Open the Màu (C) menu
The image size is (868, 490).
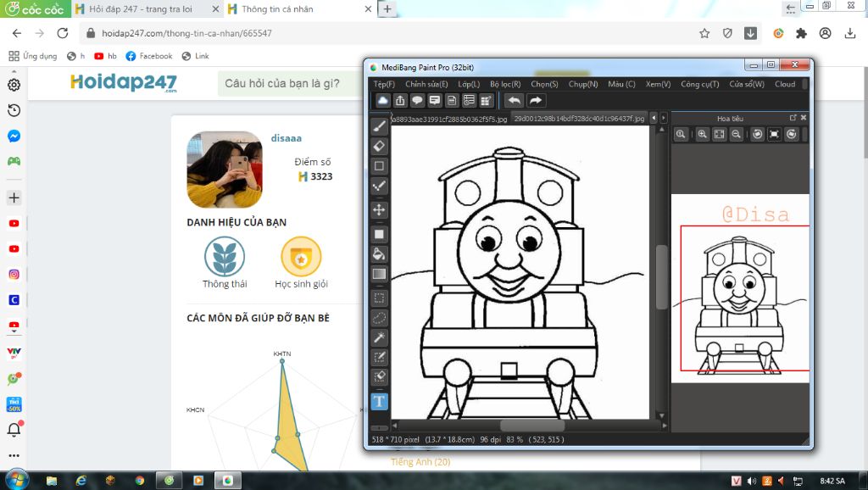[x=621, y=84]
